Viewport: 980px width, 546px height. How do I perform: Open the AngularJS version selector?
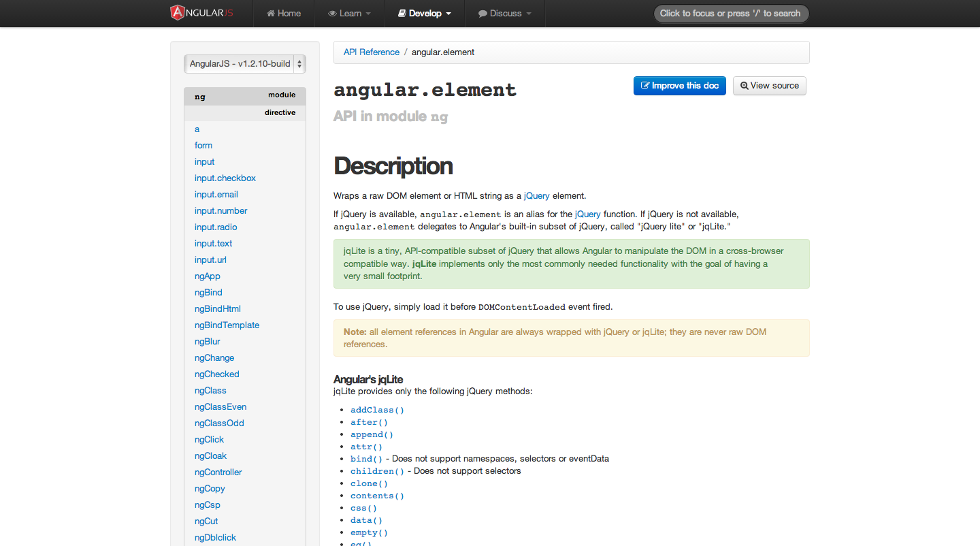click(x=245, y=64)
